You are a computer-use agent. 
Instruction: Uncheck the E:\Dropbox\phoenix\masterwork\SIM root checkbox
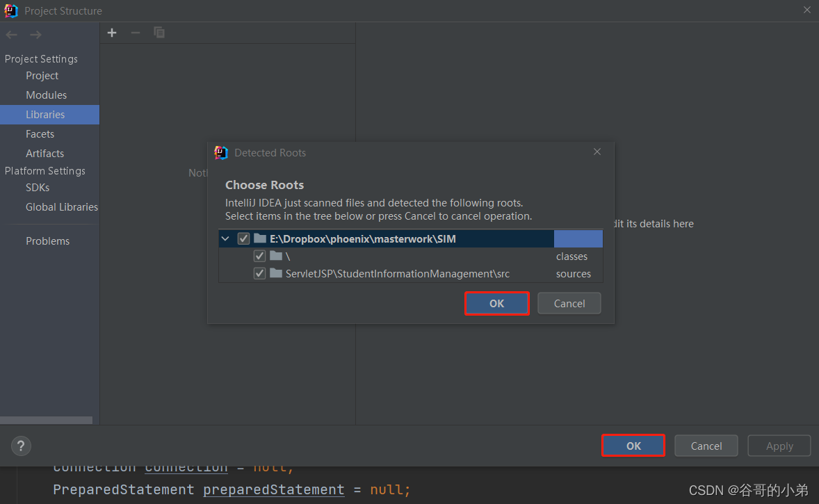[243, 238]
